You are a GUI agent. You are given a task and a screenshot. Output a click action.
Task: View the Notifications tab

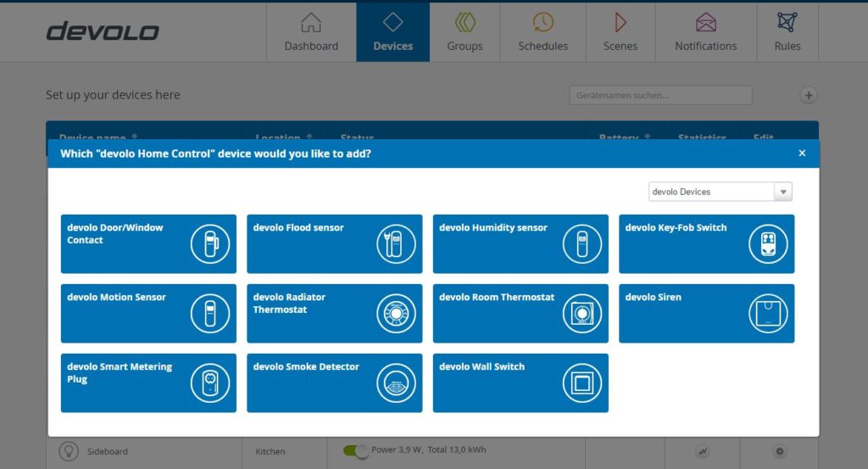[x=706, y=32]
